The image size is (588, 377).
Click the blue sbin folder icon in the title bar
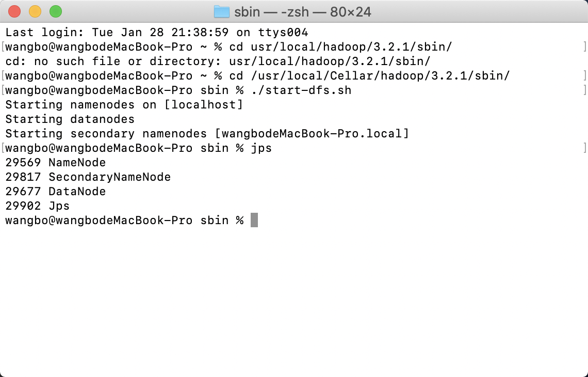click(x=222, y=11)
